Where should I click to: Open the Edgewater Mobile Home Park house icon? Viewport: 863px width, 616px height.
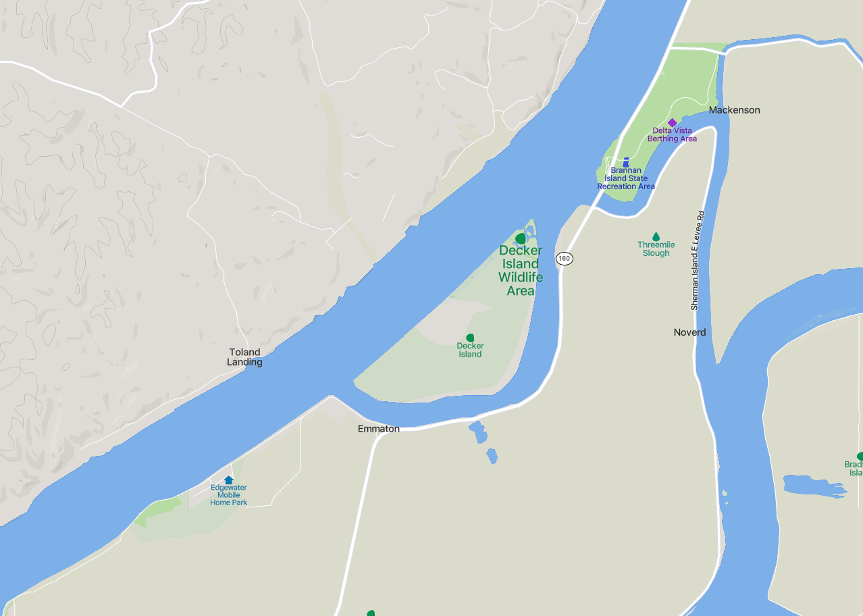[x=228, y=480]
